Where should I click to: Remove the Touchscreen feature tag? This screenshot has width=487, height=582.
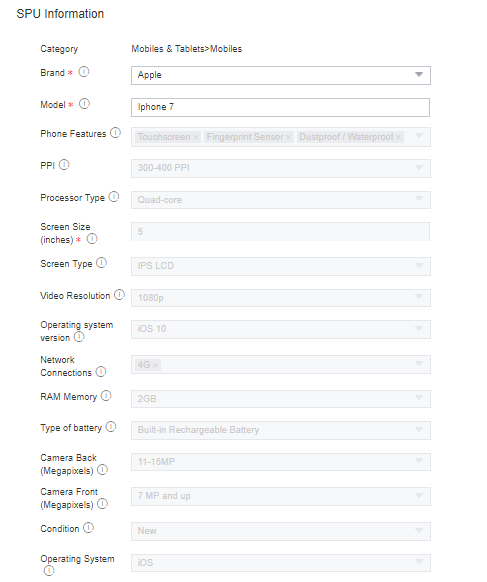pos(196,137)
